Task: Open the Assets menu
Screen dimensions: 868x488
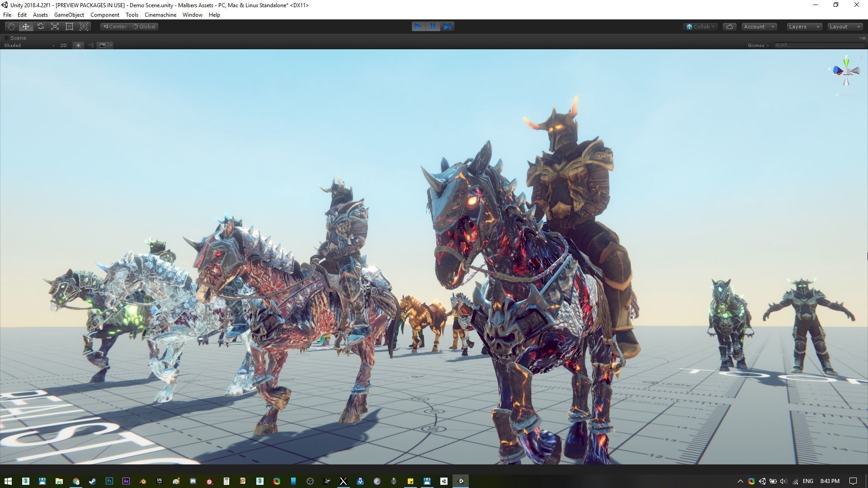Action: pos(40,15)
